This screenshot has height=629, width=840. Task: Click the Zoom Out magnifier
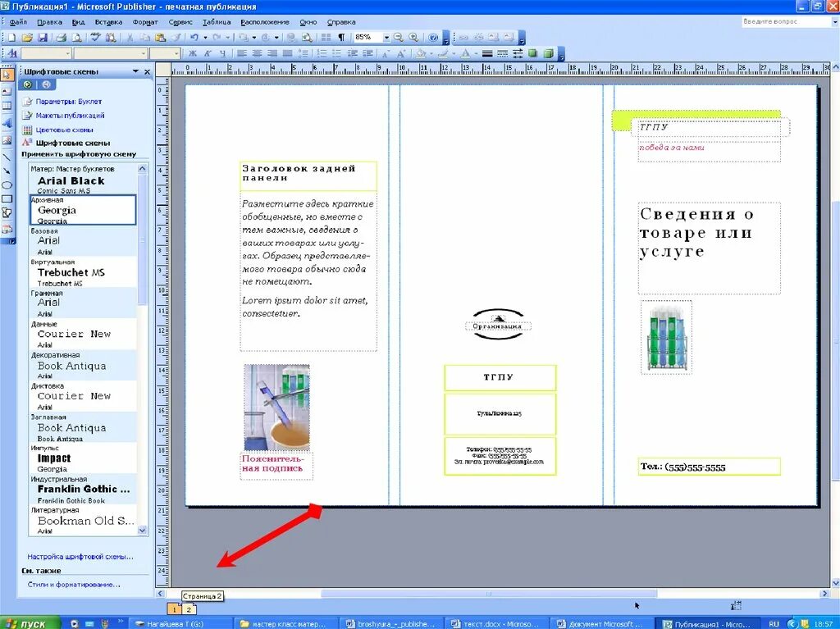[x=398, y=38]
